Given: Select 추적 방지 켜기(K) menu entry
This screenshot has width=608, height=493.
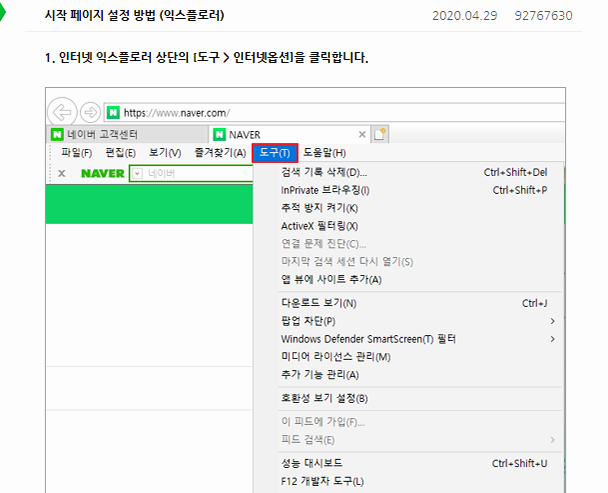Looking at the screenshot, I should (408, 208).
